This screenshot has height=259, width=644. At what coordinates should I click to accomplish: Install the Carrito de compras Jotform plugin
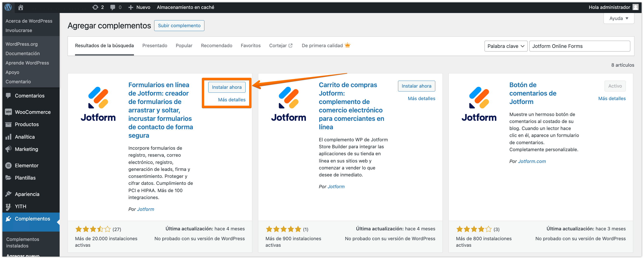(416, 86)
